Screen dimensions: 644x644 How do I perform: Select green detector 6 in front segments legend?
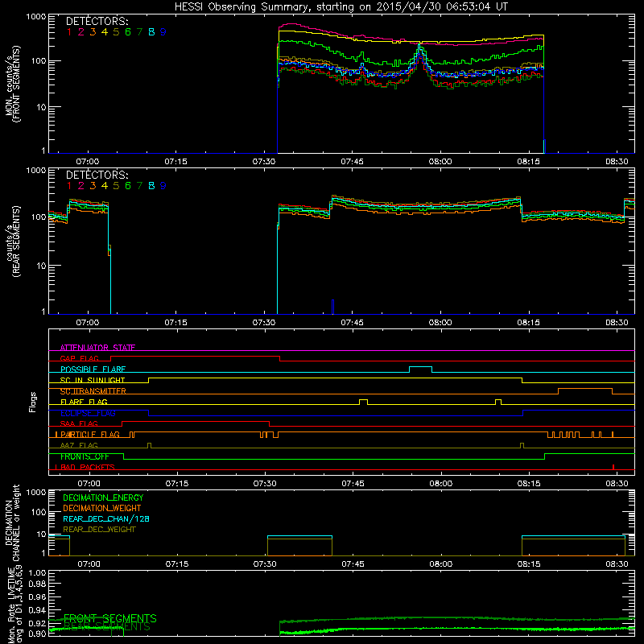coord(128,31)
